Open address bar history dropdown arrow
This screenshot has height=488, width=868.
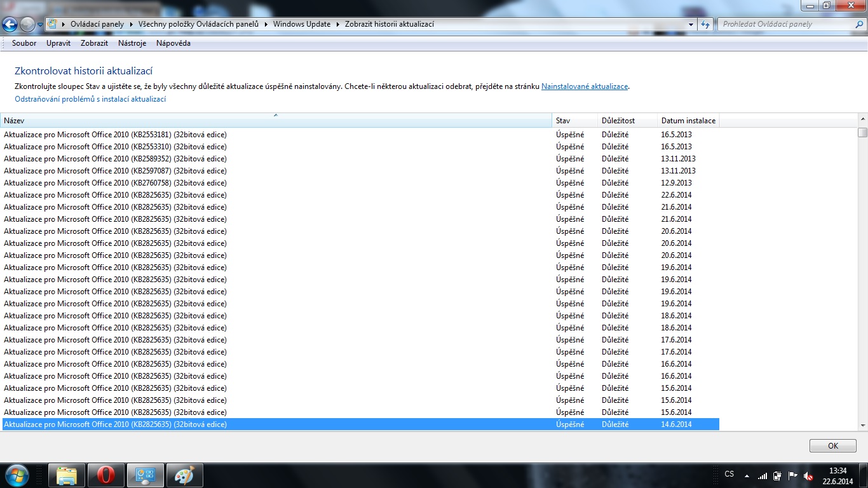pos(691,24)
